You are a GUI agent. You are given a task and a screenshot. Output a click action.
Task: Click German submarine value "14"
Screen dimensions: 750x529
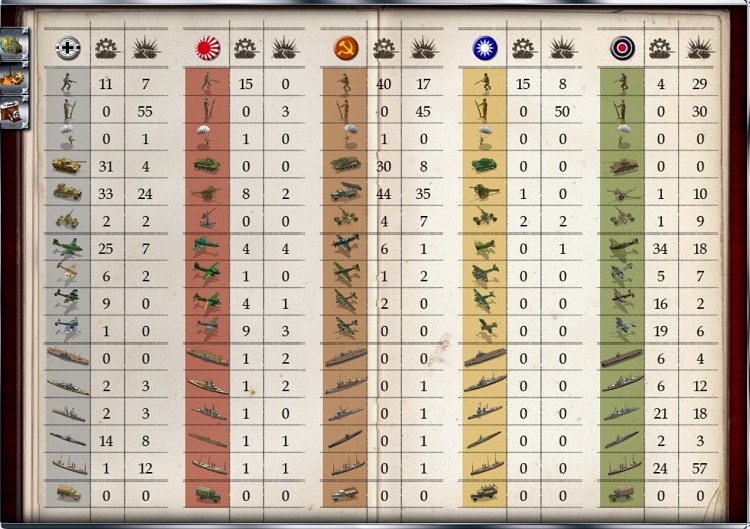106,441
